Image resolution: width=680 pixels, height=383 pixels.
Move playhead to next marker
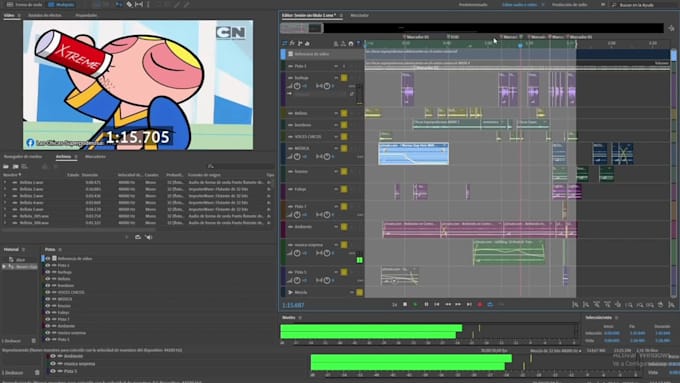(469, 304)
